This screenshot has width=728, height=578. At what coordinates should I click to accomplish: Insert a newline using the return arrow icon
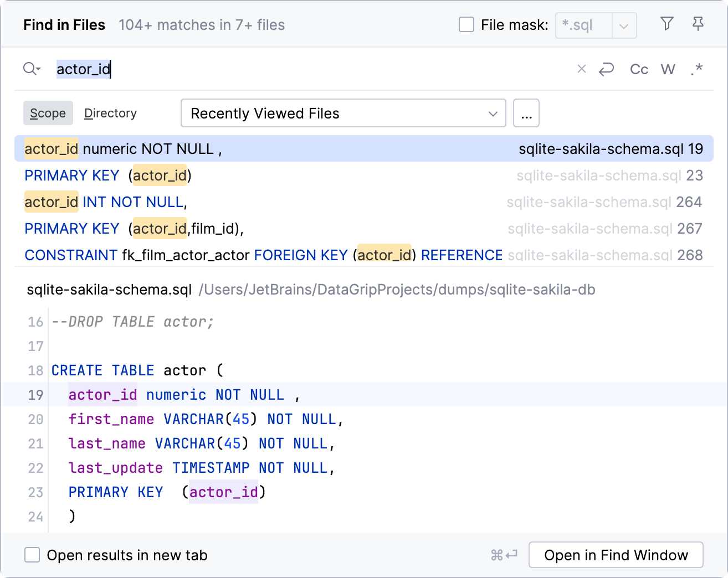pos(607,69)
